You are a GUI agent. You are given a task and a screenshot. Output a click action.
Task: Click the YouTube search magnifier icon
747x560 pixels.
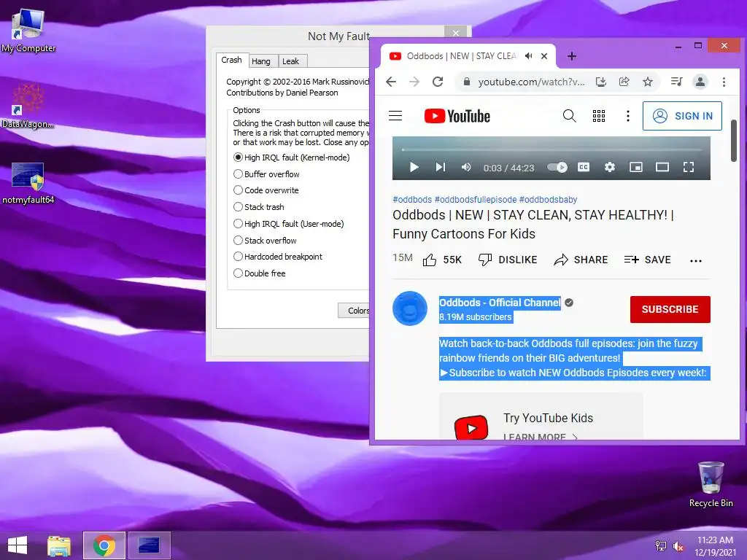pos(569,116)
